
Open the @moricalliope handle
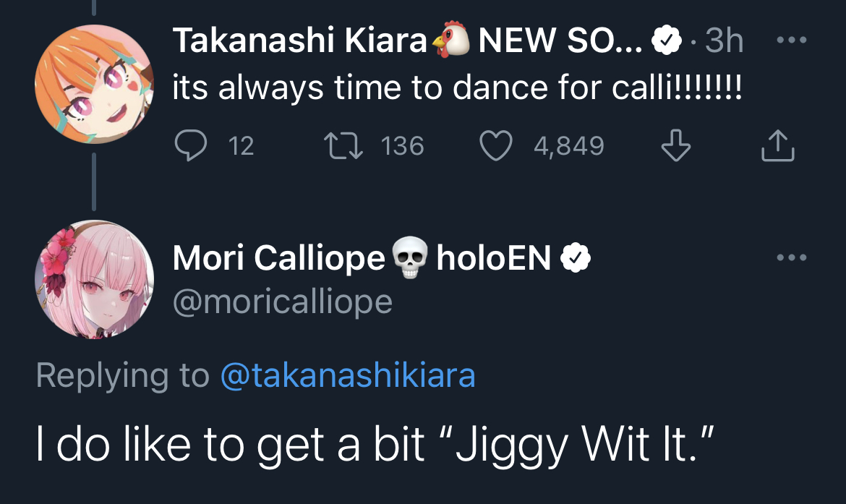point(282,301)
